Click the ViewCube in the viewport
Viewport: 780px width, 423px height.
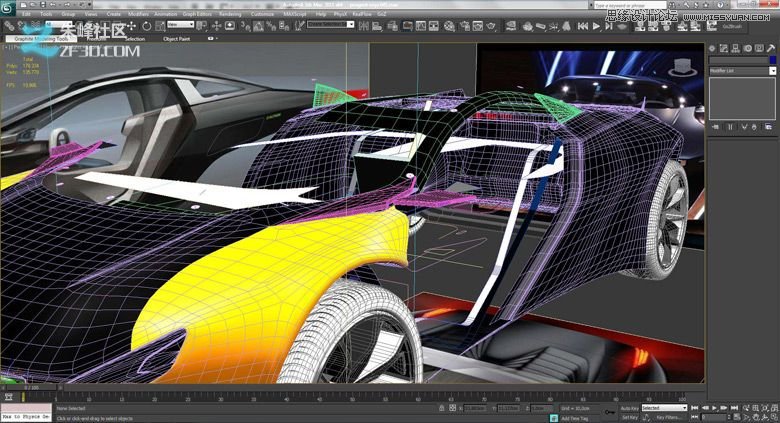pyautogui.click(x=682, y=67)
